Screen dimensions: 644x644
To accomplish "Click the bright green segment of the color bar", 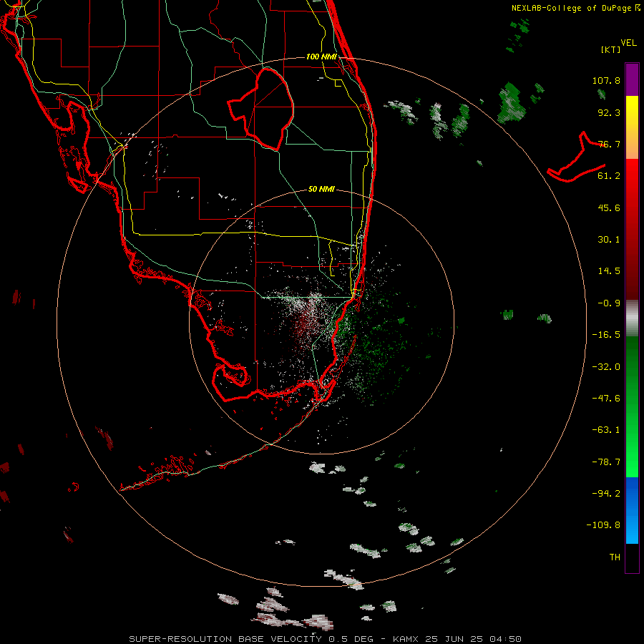I will pos(632,456).
